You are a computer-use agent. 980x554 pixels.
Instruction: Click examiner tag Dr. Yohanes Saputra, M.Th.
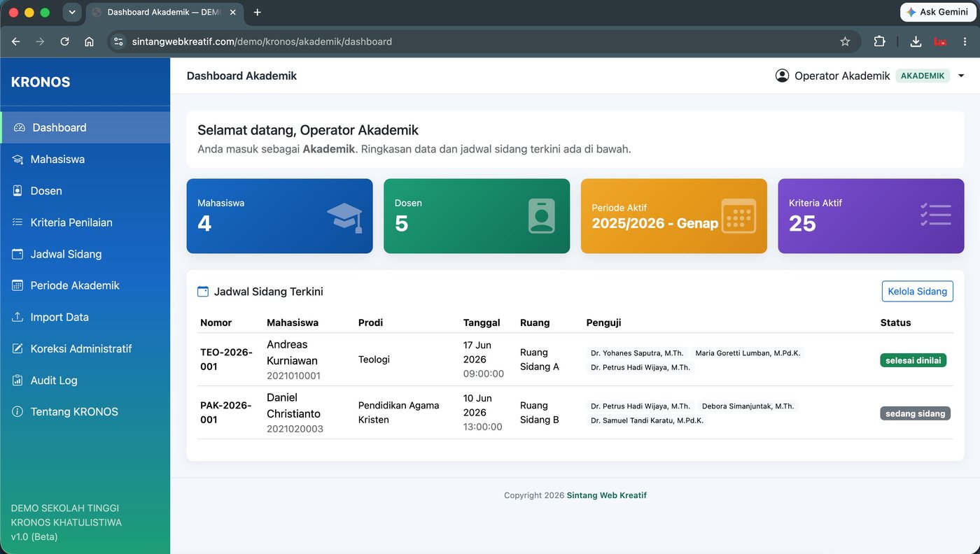click(x=637, y=353)
